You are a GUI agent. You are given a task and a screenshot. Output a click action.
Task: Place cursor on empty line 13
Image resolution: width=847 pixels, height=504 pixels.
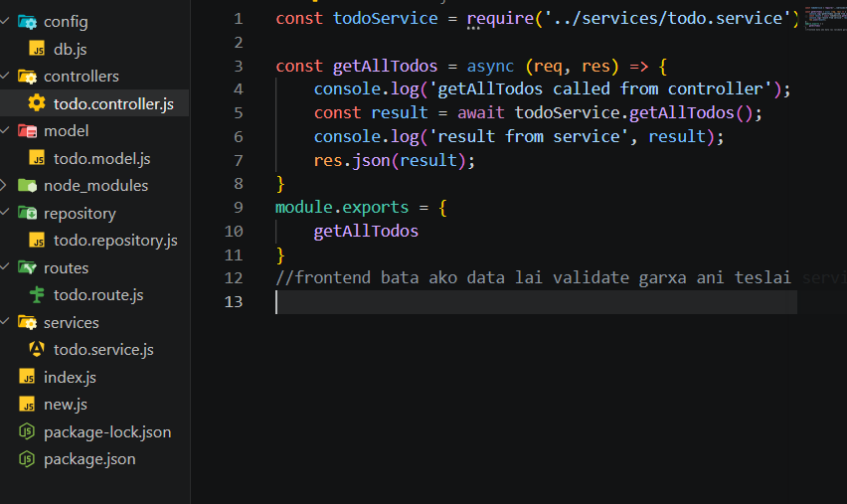[x=537, y=302]
